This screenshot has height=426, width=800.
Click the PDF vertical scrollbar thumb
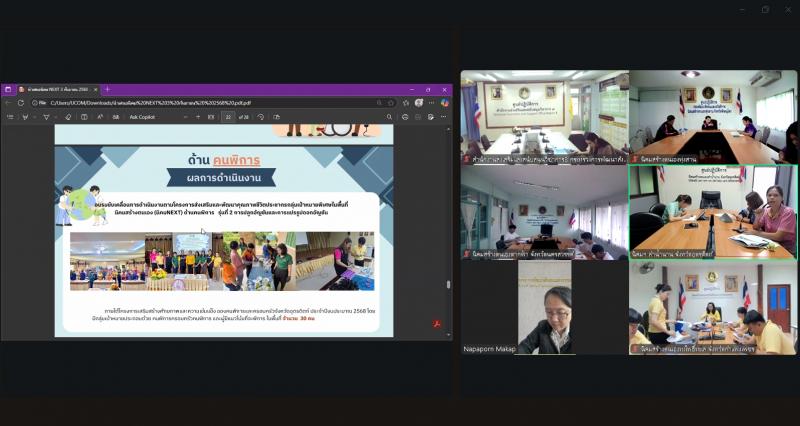tap(449, 284)
